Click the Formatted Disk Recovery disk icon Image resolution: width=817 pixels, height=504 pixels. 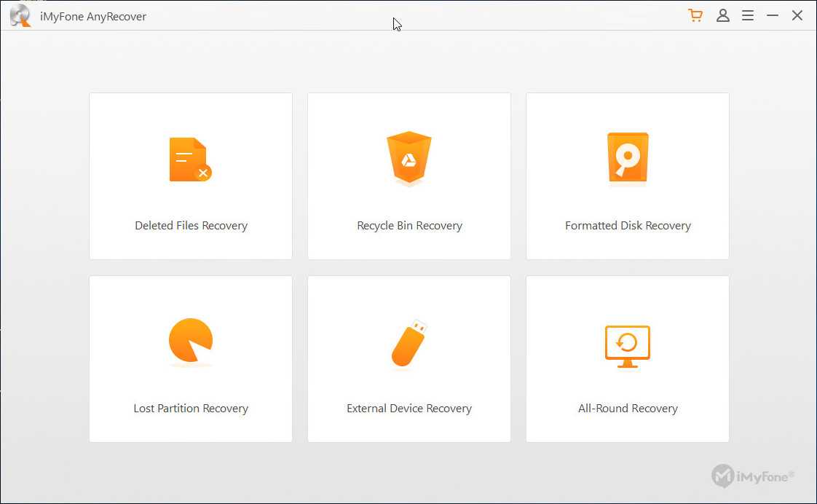click(x=627, y=158)
